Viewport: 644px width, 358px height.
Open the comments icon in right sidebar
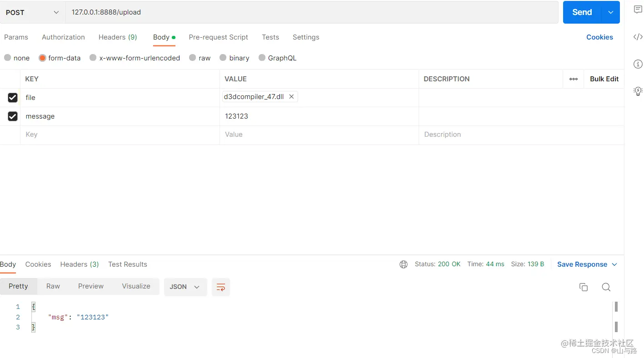(x=638, y=10)
